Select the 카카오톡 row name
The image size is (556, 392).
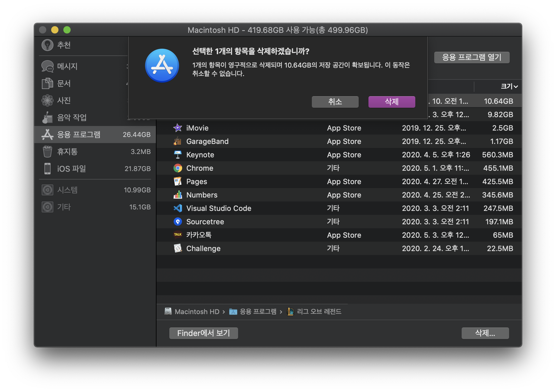(x=199, y=235)
